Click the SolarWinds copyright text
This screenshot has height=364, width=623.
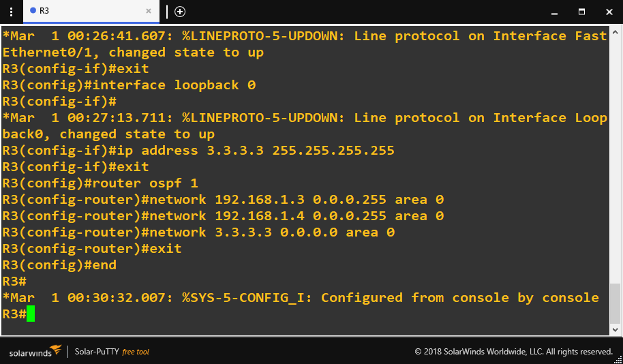point(514,352)
